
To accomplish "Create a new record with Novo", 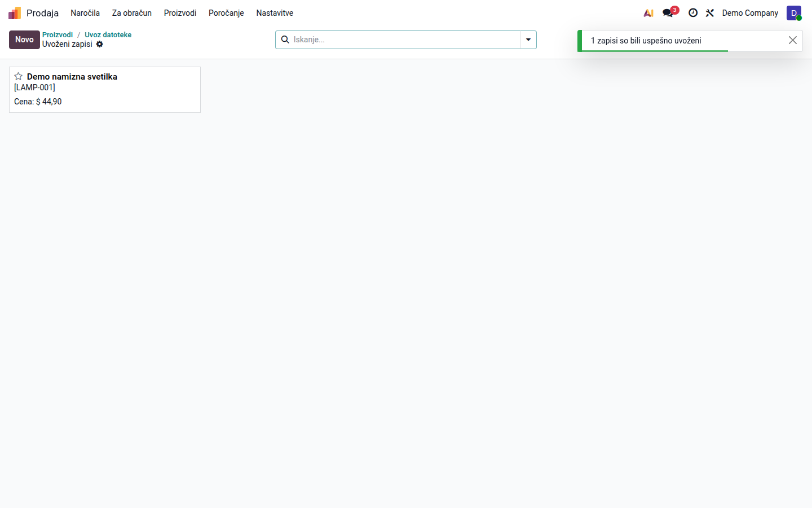I will [24, 40].
